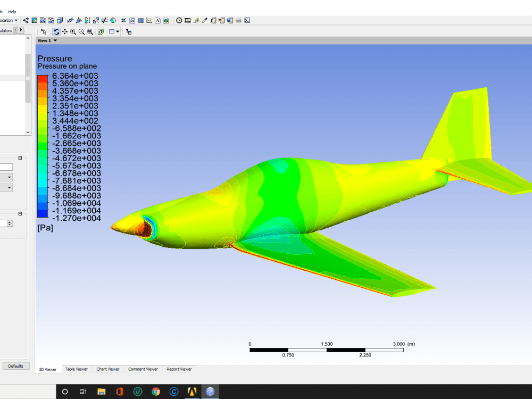Fit the view to the model
Screen dimensions: 532x399
(x=90, y=31)
